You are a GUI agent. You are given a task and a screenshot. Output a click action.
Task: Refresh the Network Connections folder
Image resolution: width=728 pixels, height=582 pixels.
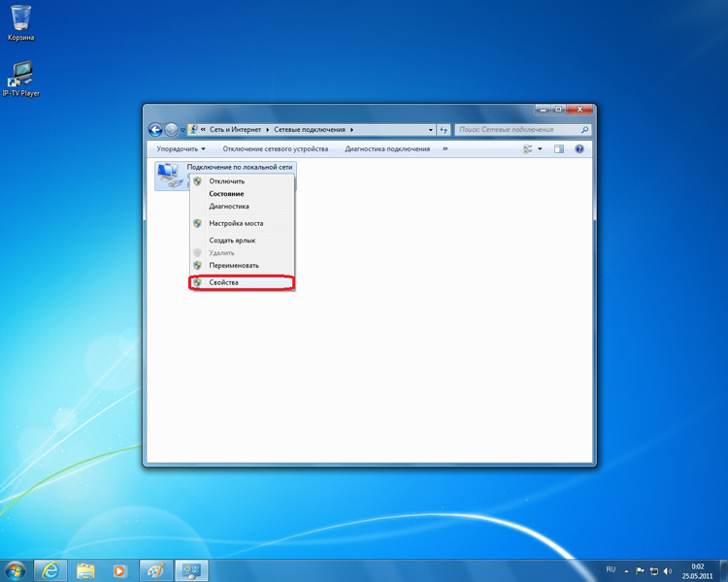(x=444, y=130)
